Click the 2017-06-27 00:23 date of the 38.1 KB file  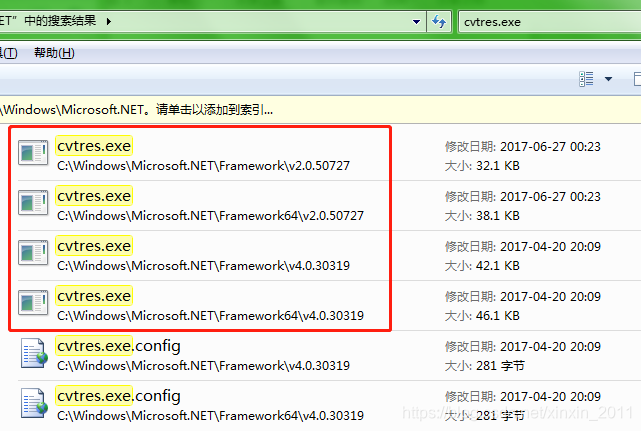coord(550,196)
